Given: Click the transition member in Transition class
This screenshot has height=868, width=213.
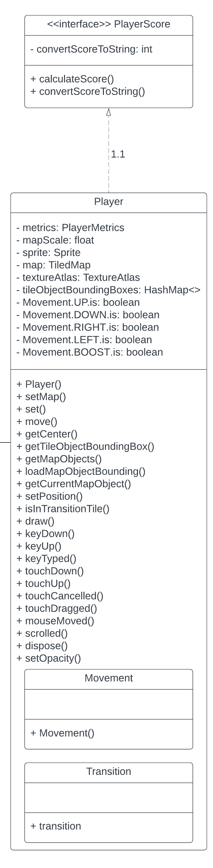Looking at the screenshot, I should point(56,826).
